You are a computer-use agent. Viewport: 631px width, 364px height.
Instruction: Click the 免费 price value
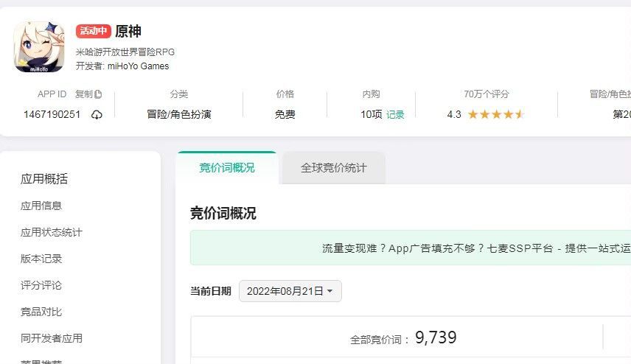(x=285, y=115)
